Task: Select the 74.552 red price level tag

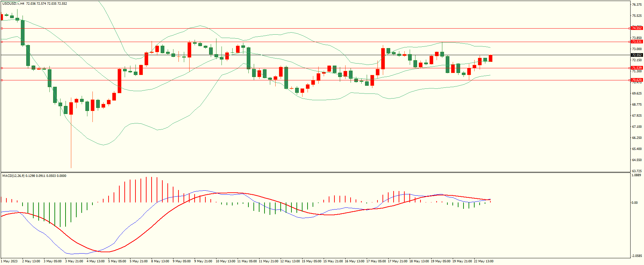Action: click(x=637, y=28)
